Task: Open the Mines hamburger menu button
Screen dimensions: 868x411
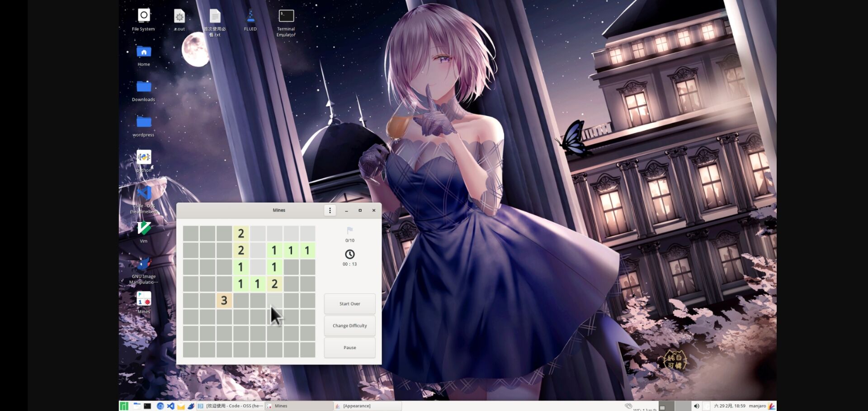Action: [330, 210]
